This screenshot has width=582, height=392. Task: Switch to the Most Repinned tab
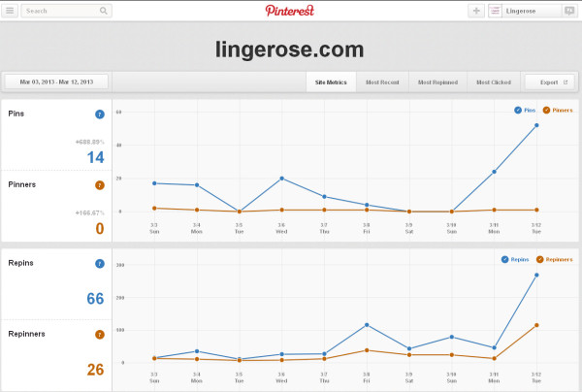437,82
